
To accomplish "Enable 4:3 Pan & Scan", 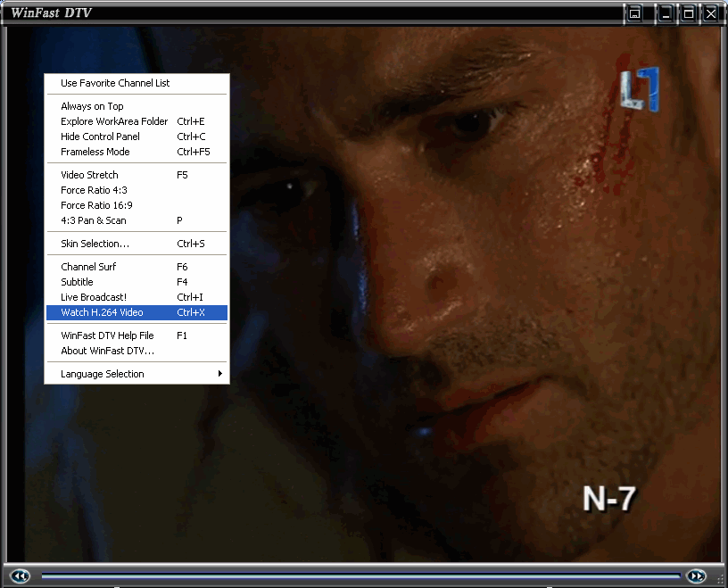I will pyautogui.click(x=137, y=220).
